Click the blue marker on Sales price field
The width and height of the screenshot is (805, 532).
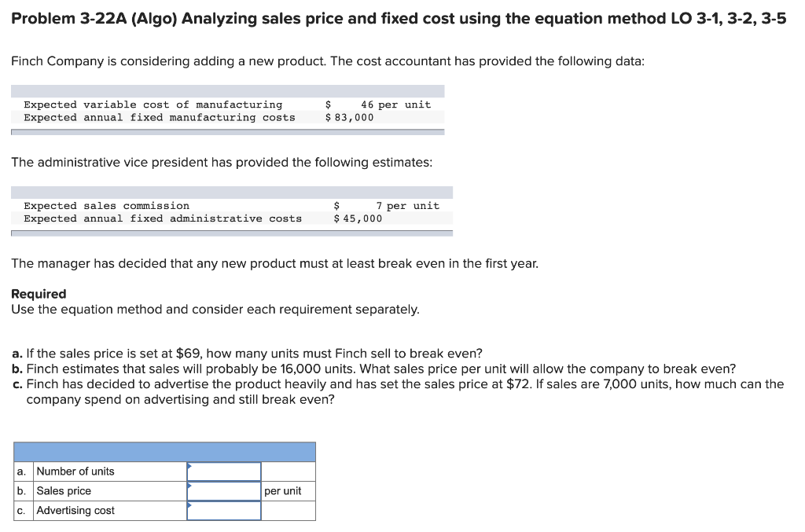188,486
